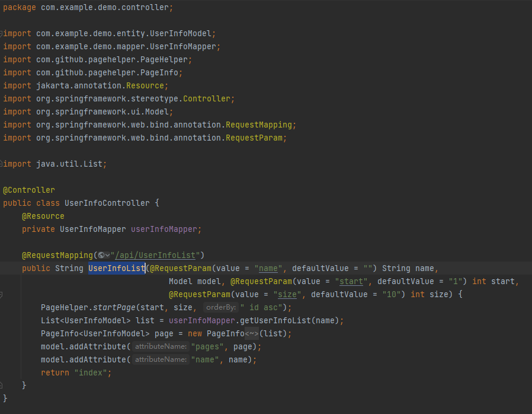
Task: Click the new keyword before PageInfo
Action: 195,334
